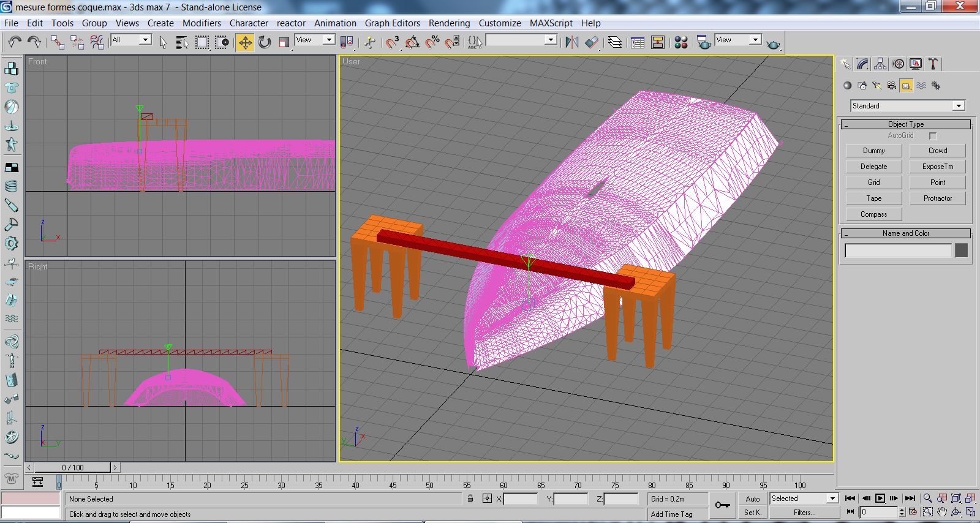
Task: Click the current frame number field
Action: (878, 512)
